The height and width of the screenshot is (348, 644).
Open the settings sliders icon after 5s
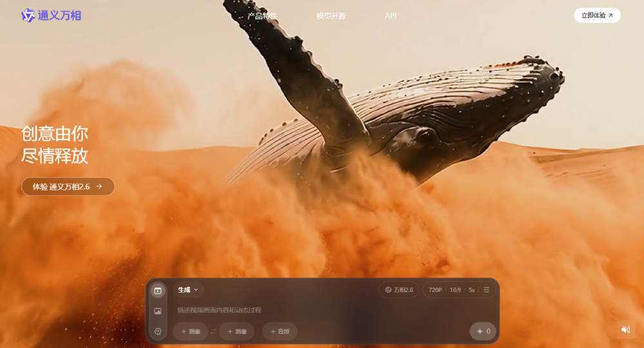(x=487, y=290)
